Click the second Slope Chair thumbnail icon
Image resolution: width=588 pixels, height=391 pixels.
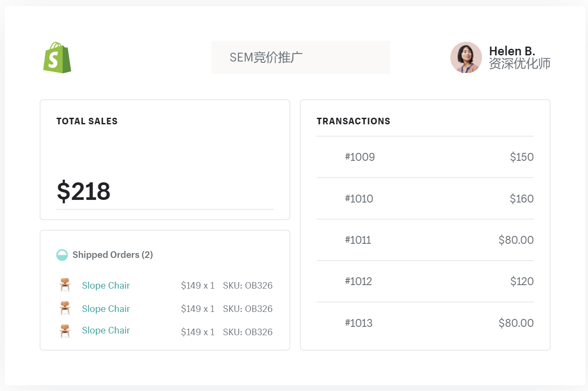[65, 308]
